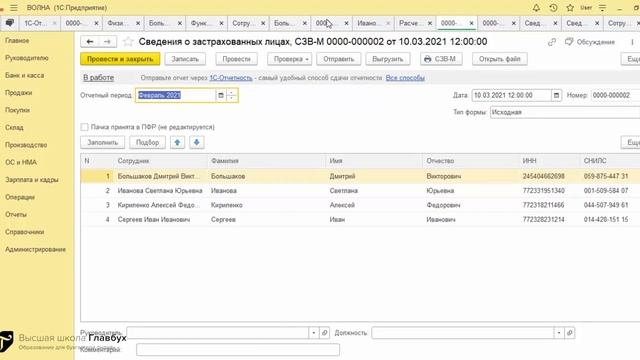Open Справочники section in sidebar
This screenshot has width=640, height=360.
pyautogui.click(x=24, y=232)
